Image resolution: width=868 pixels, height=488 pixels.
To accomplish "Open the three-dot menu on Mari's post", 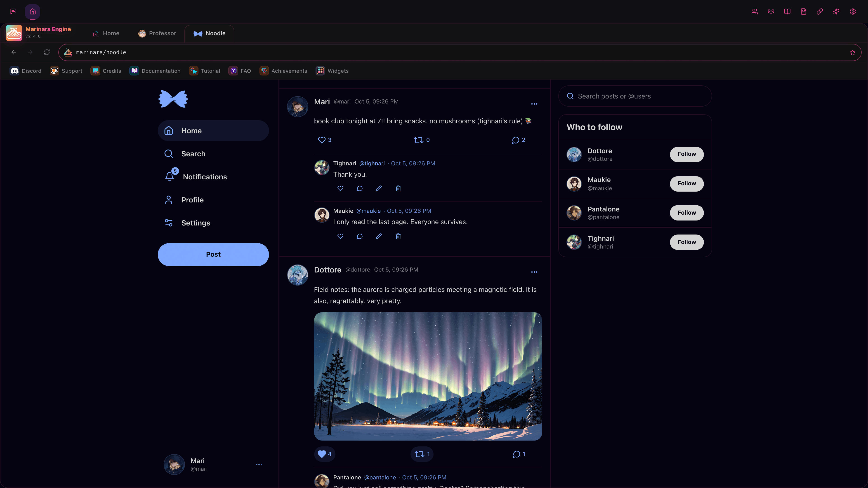I will 534,104.
